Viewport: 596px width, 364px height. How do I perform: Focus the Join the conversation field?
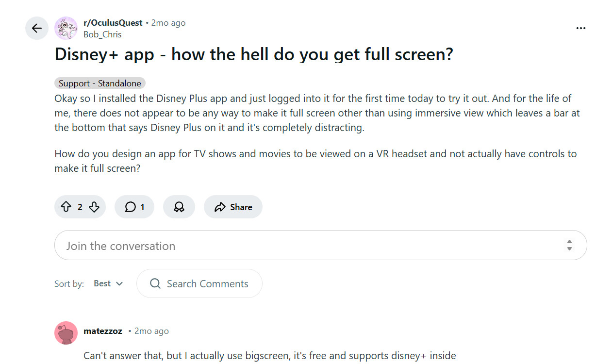coord(311,245)
